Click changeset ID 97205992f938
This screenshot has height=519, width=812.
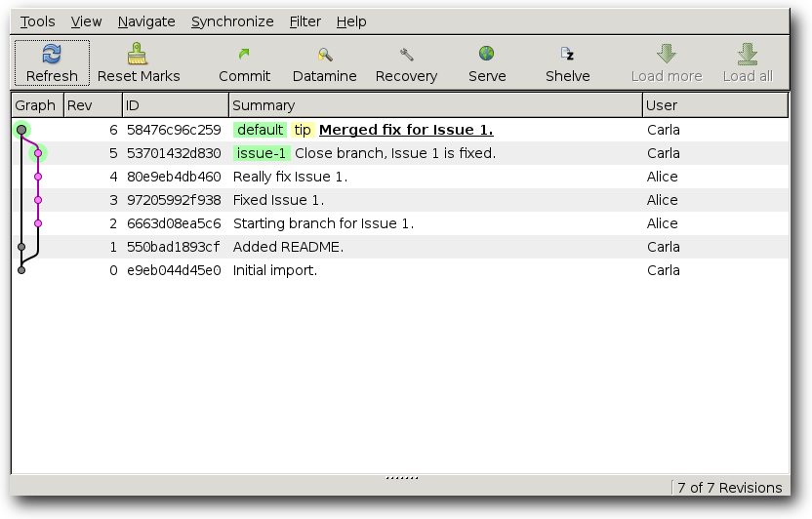(174, 200)
